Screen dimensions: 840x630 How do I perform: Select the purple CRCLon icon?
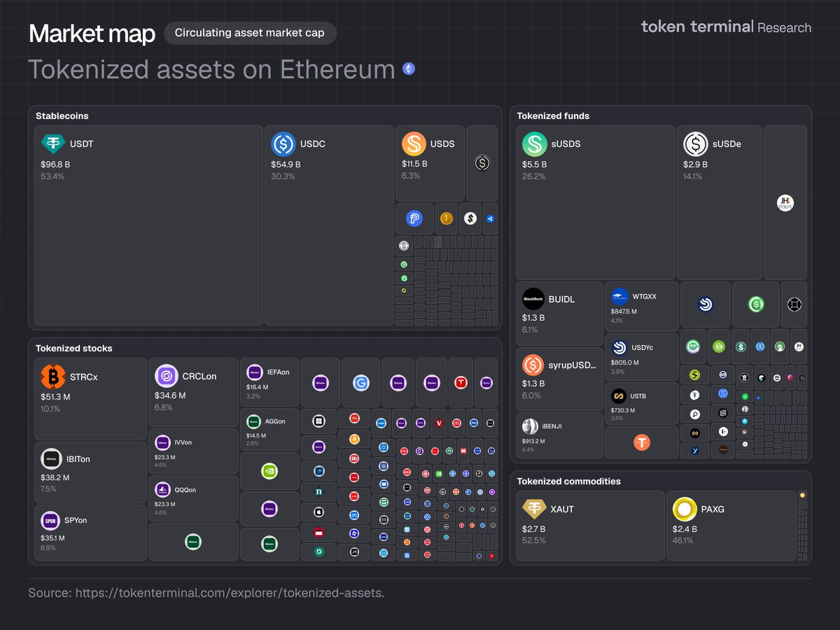167,377
